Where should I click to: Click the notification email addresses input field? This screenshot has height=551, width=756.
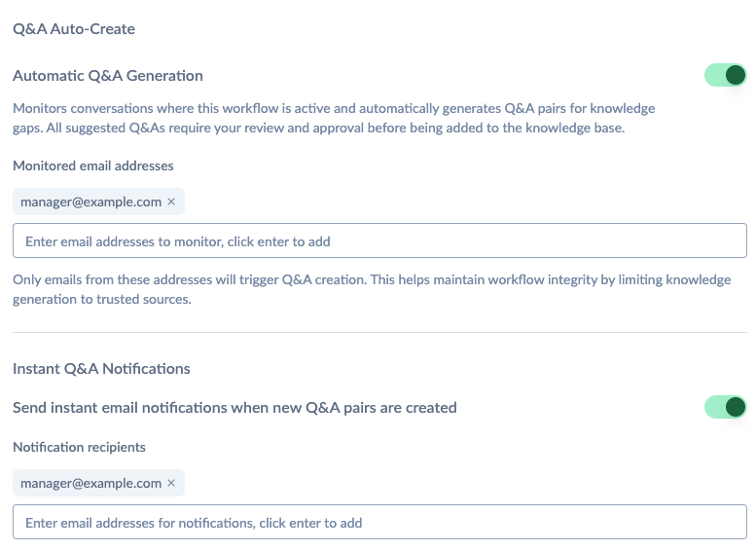click(379, 522)
